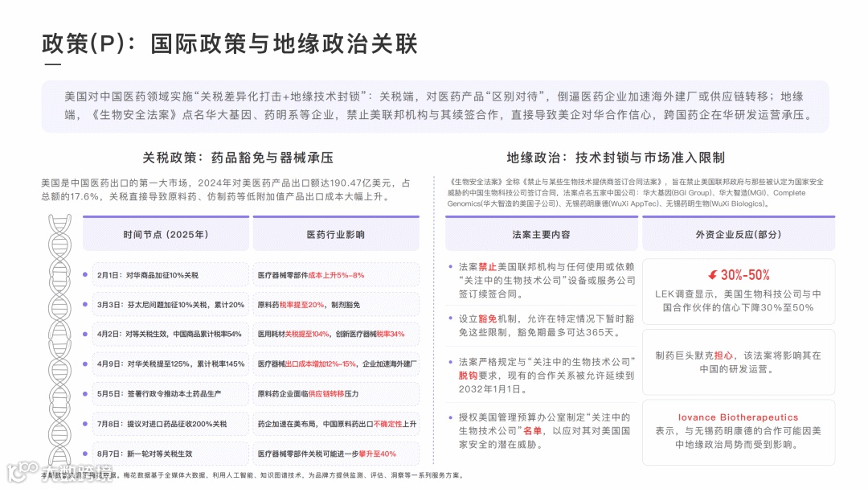The width and height of the screenshot is (868, 489).
Task: Click the table header '时间节点 (2025年)'
Action: point(166,234)
